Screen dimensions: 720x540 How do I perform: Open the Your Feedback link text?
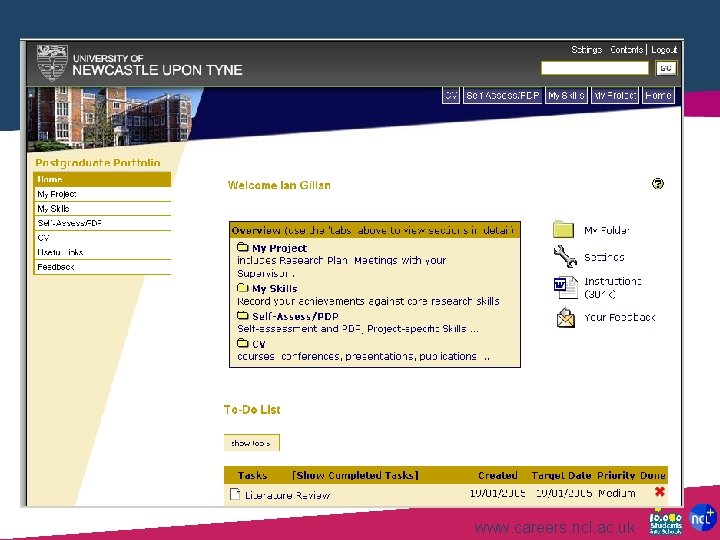tap(619, 317)
